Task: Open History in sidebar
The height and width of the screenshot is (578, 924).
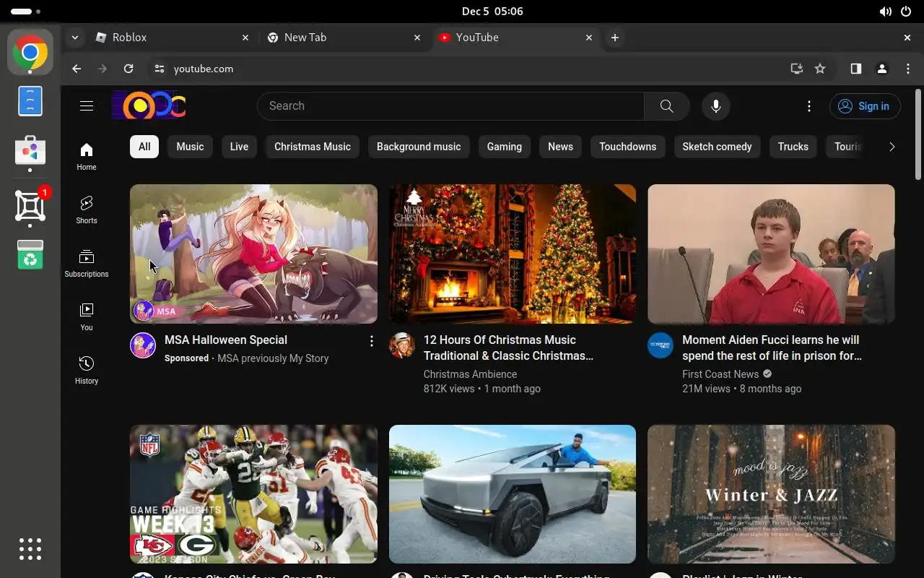Action: [x=87, y=370]
